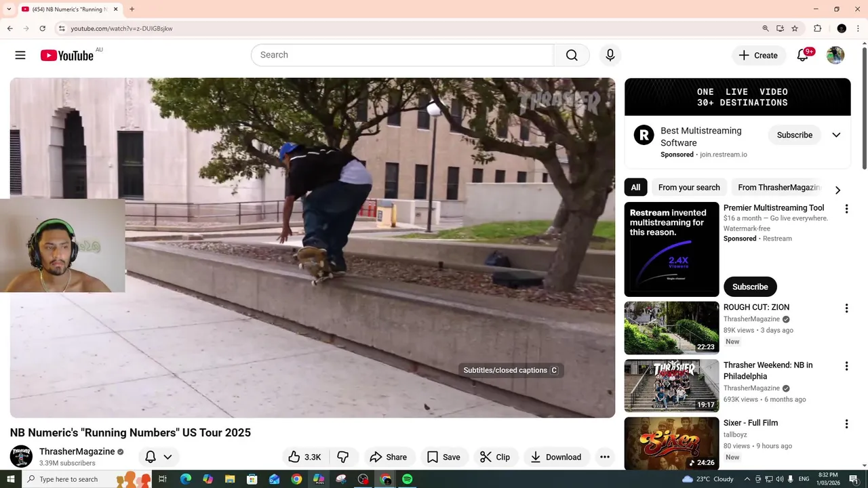Click the ONE LIVE VIDEO banner ad
The width and height of the screenshot is (868, 488).
point(737,97)
